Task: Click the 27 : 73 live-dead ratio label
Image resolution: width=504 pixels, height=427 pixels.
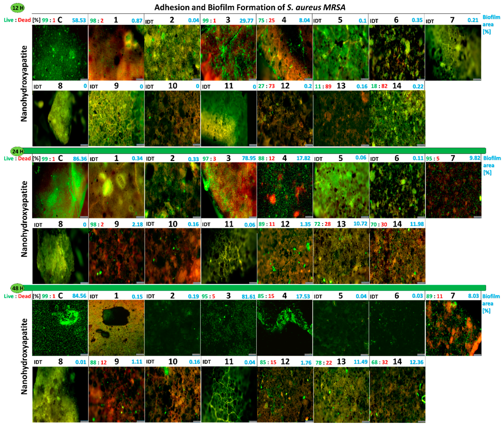Action: (266, 86)
